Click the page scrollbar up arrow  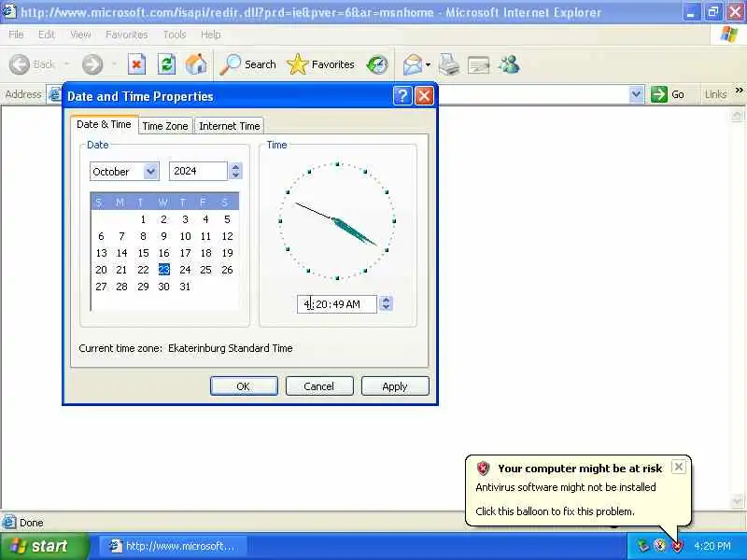point(737,115)
